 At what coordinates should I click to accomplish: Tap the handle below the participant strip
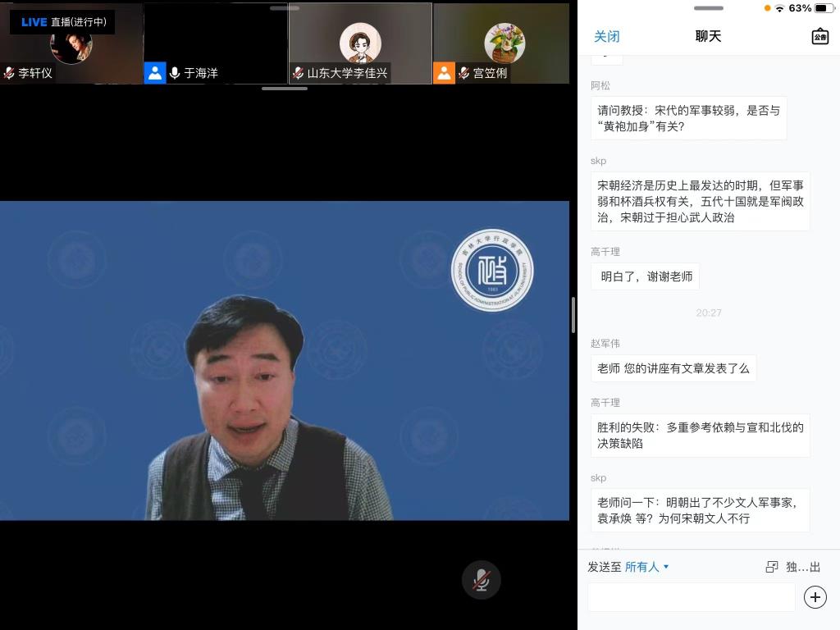click(285, 88)
